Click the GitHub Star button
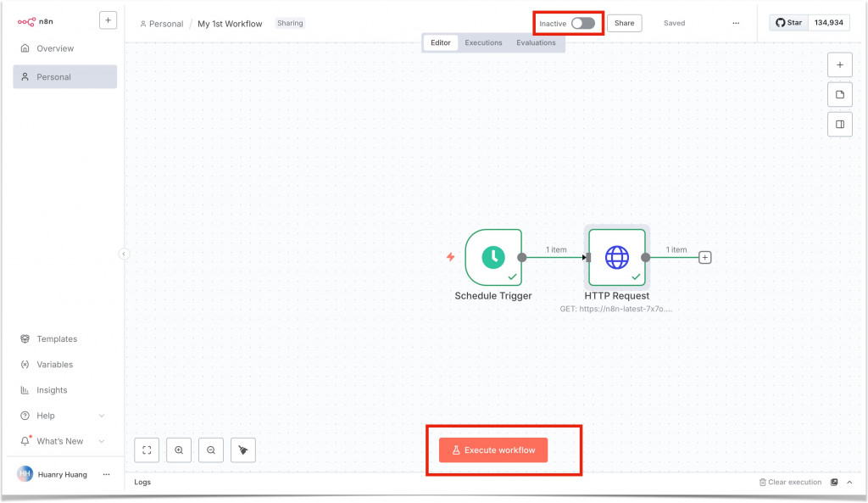Image resolution: width=868 pixels, height=503 pixels. 789,23
